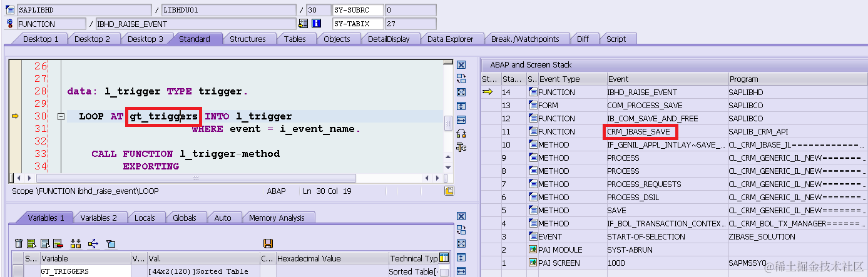Click the insert row icon in variables toolbar
Screen dimensions: 868x277
[x=32, y=243]
